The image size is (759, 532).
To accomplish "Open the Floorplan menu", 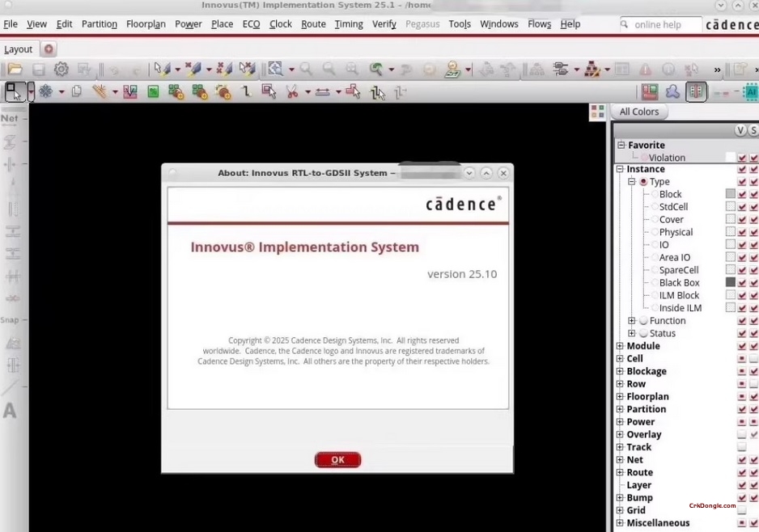I will (146, 24).
